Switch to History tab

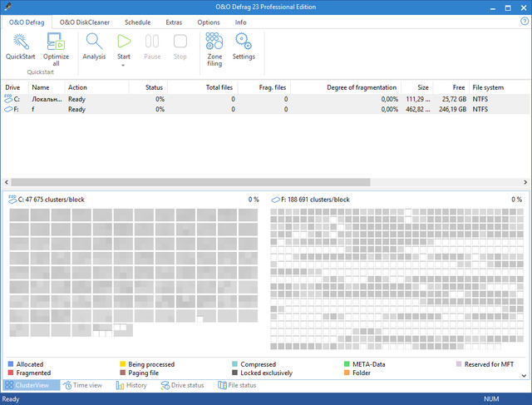(x=131, y=385)
